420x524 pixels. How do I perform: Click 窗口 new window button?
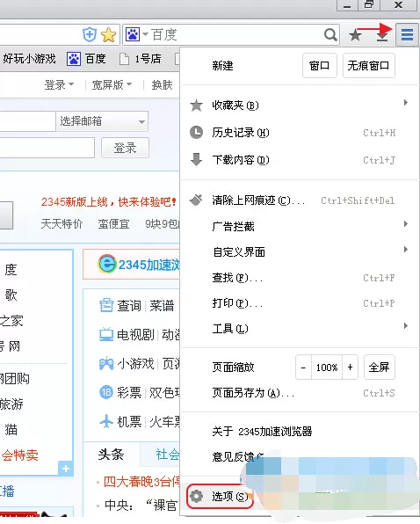pyautogui.click(x=320, y=65)
